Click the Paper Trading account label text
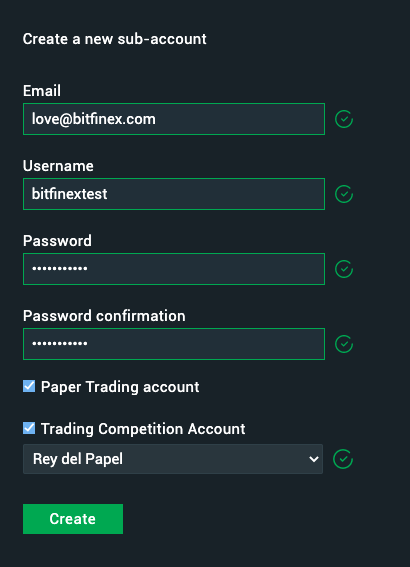 click(120, 387)
